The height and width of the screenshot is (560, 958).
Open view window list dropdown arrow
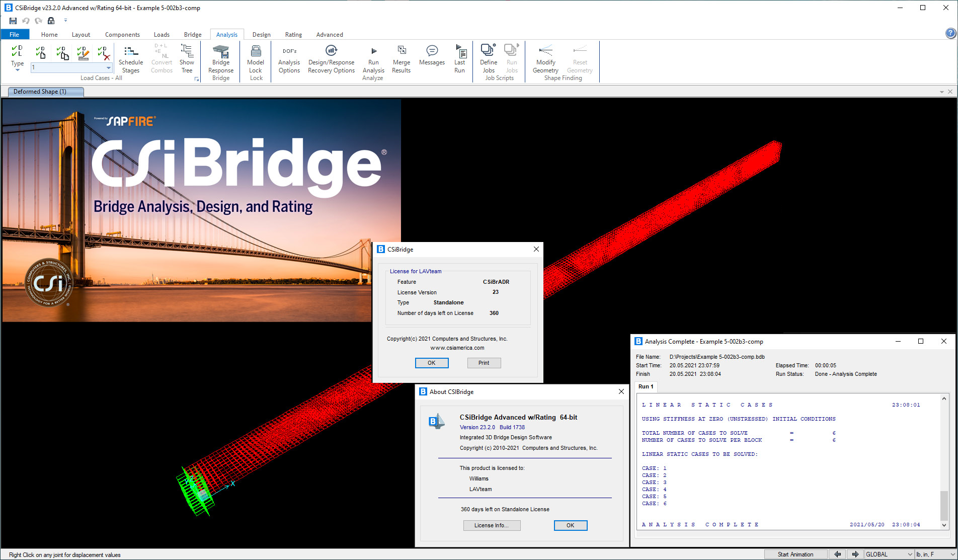point(941,92)
